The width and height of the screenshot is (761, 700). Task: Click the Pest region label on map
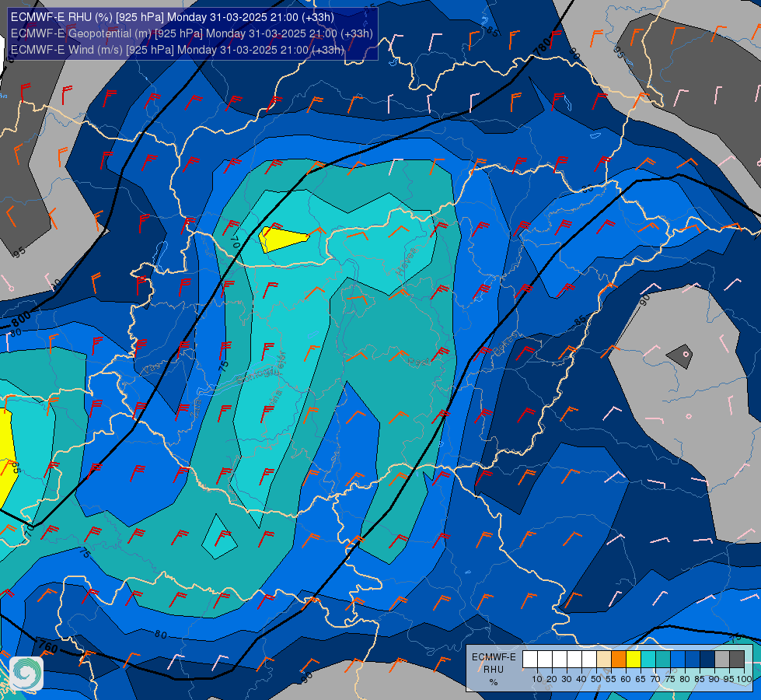click(418, 362)
